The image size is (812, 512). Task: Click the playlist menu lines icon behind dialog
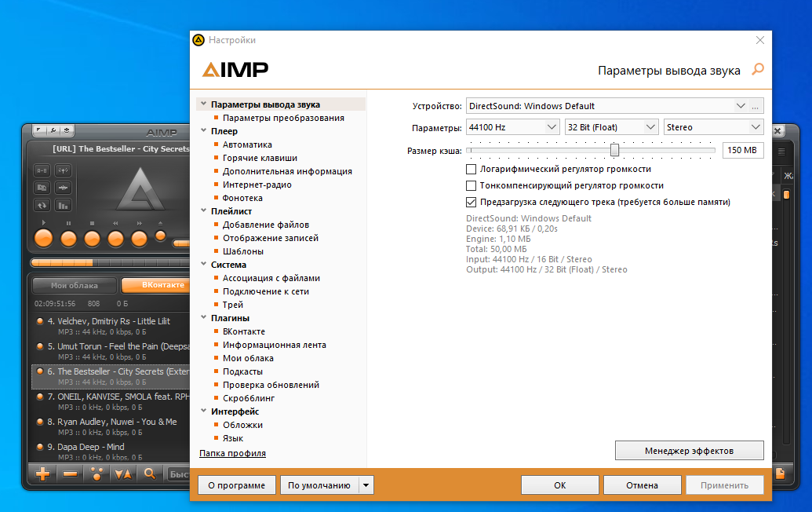tap(781, 152)
